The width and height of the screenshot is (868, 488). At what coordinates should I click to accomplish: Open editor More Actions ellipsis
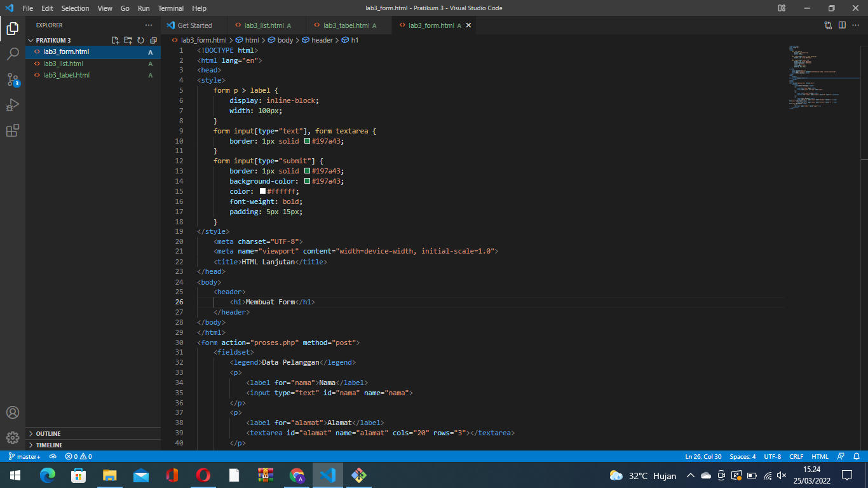click(856, 25)
